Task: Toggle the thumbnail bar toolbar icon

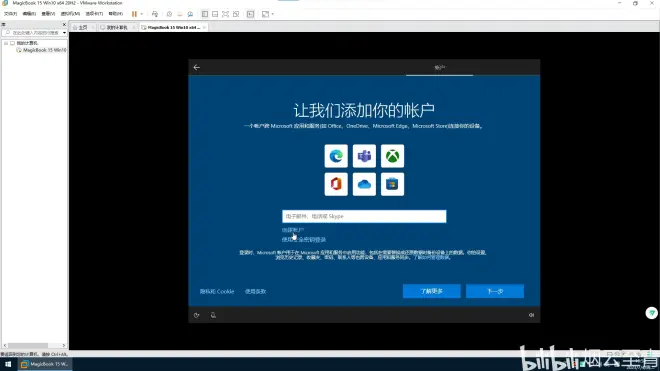Action: click(215, 14)
